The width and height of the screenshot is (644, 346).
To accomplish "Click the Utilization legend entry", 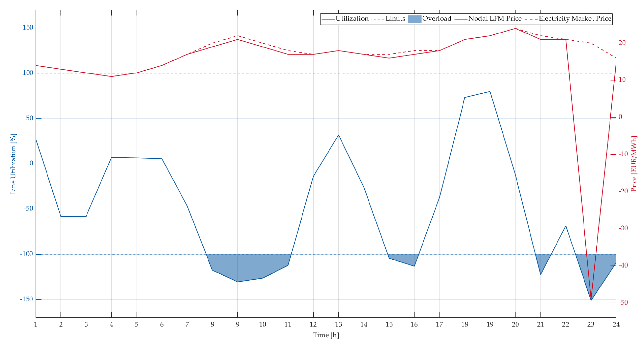I will point(352,19).
